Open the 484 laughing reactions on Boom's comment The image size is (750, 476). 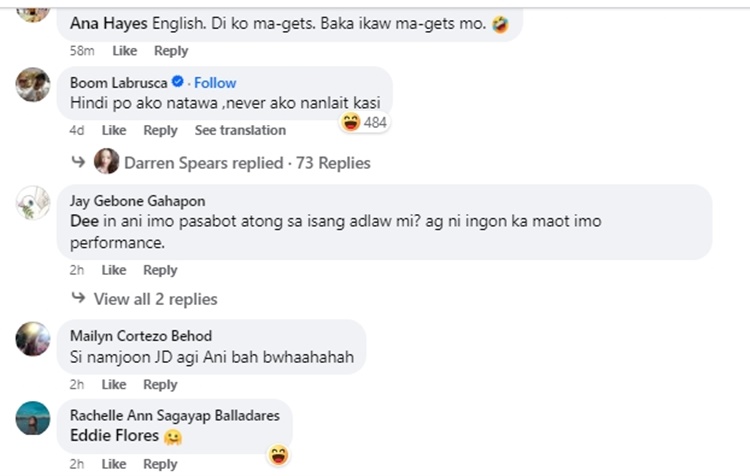tap(364, 122)
